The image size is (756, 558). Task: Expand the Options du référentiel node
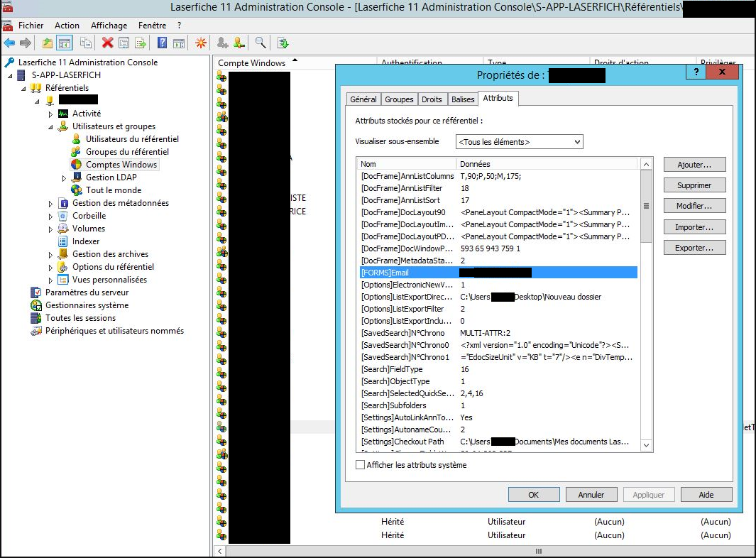pos(50,267)
